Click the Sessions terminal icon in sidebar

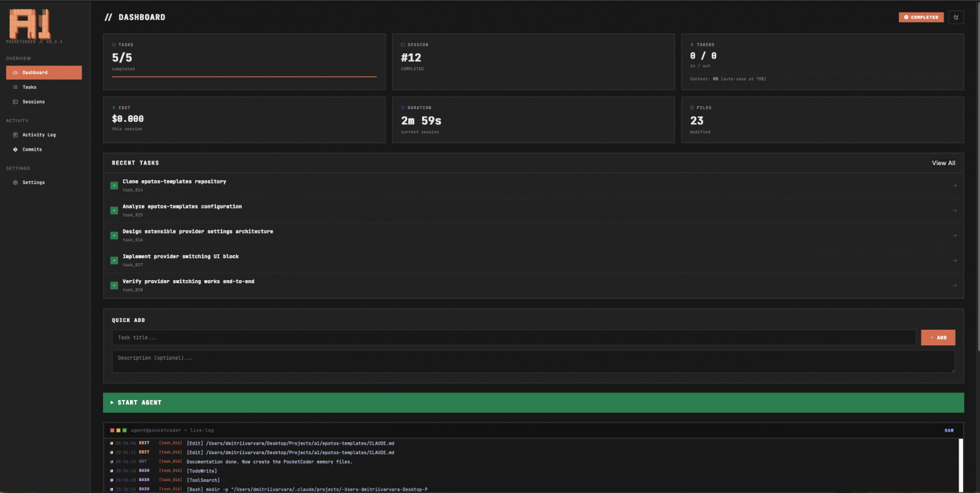(15, 102)
